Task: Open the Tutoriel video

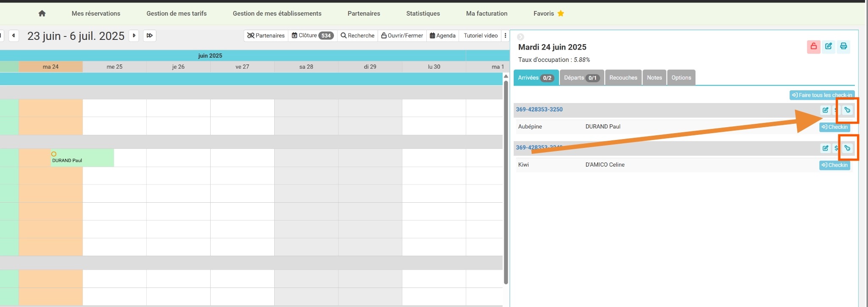Action: tap(481, 36)
